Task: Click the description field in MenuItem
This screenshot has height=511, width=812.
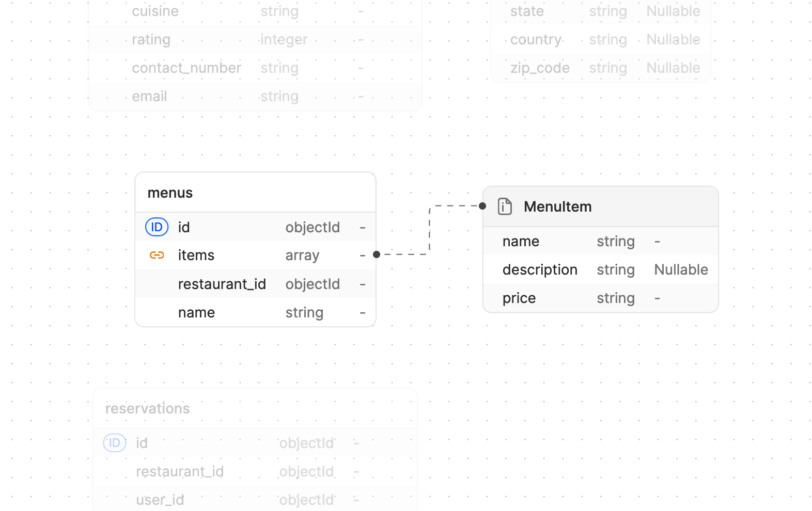Action: click(x=600, y=269)
